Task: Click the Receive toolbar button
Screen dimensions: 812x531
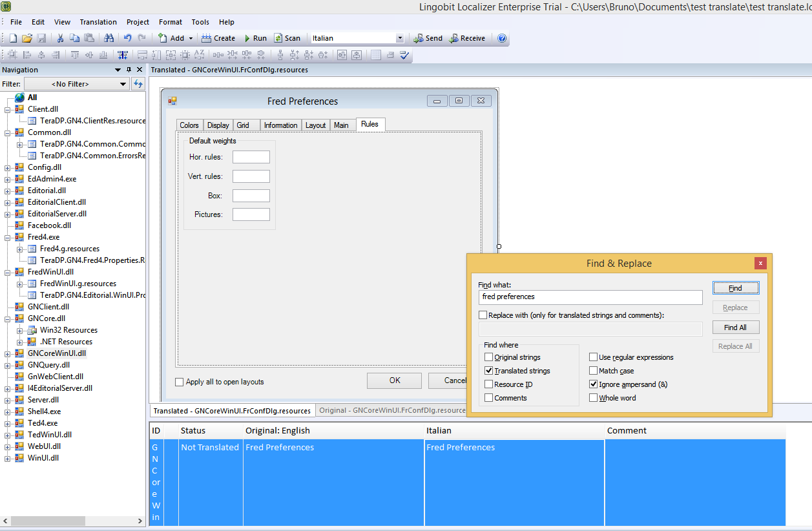Action: 467,38
